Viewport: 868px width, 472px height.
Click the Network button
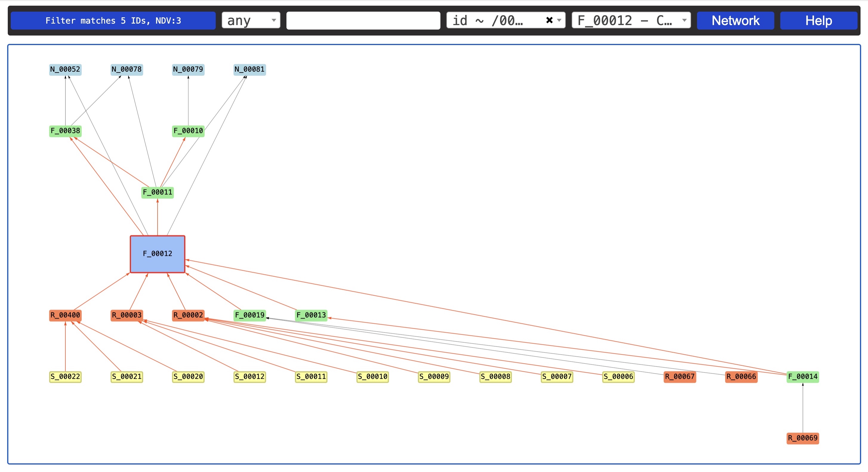[735, 21]
